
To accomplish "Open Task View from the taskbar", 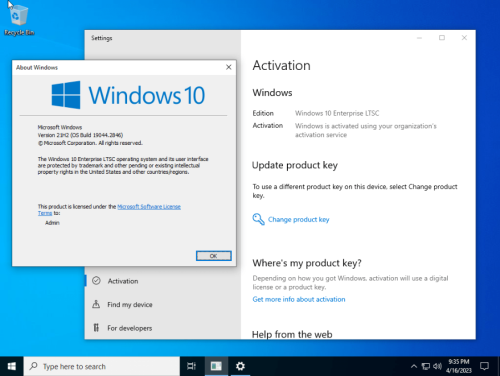I will tap(191, 366).
